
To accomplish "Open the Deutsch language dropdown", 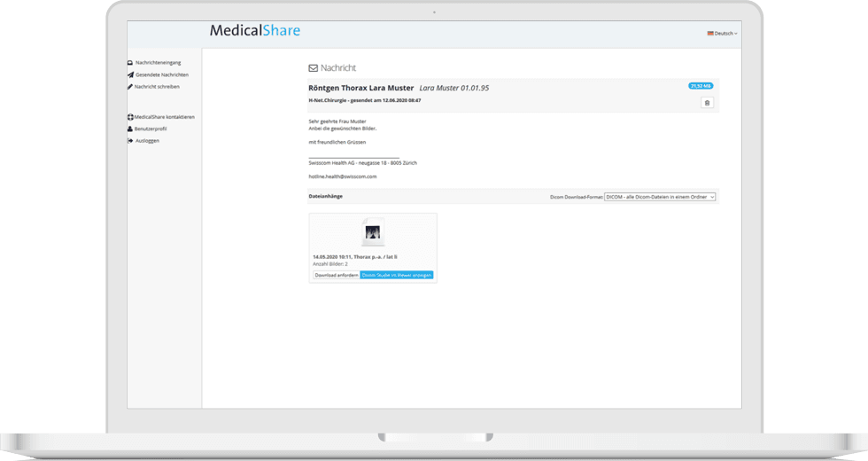I will [722, 34].
